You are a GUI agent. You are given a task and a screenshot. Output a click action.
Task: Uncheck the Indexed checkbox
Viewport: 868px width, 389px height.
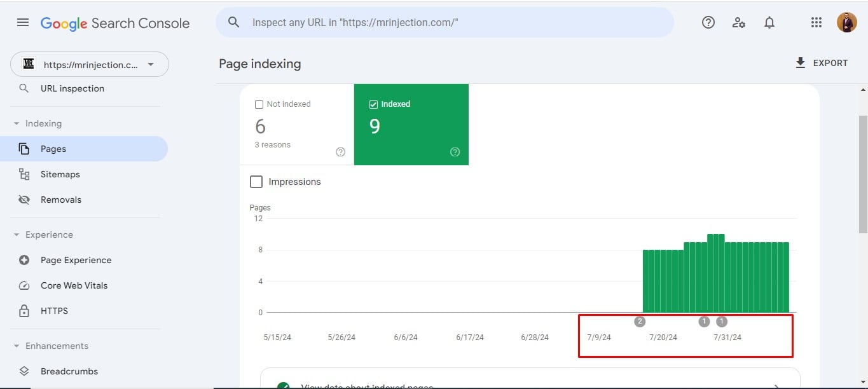coord(373,104)
